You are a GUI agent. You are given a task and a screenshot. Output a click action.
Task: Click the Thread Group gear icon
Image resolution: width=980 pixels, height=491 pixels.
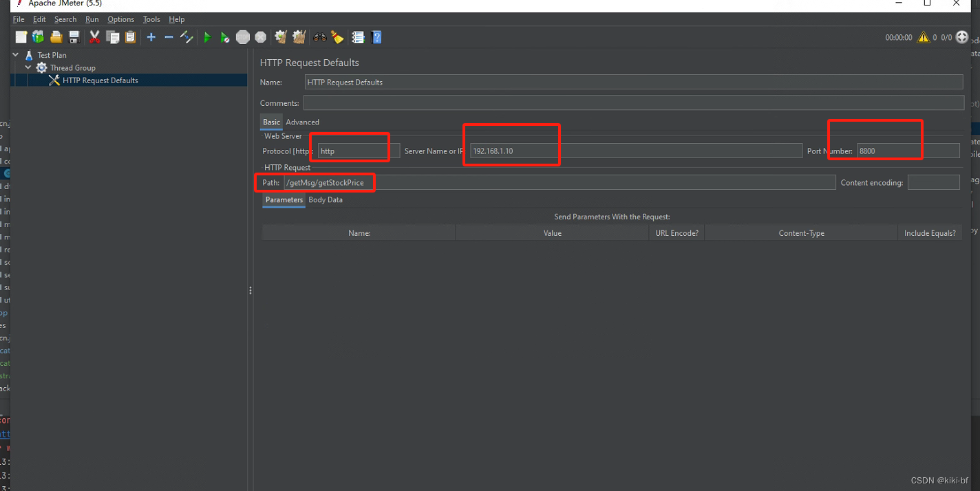pyautogui.click(x=41, y=67)
